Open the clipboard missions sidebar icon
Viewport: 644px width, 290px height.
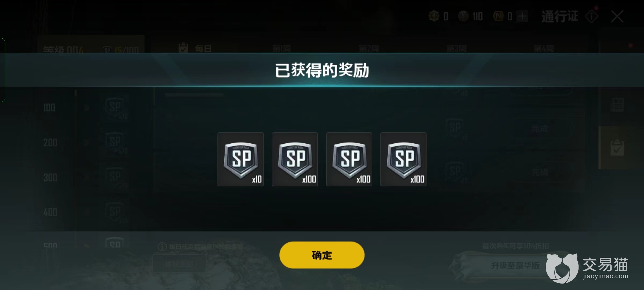(617, 147)
